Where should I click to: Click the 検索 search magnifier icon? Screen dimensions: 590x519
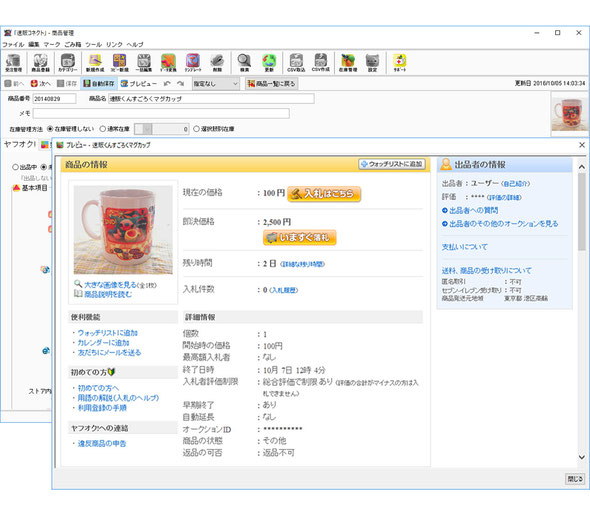pyautogui.click(x=244, y=63)
